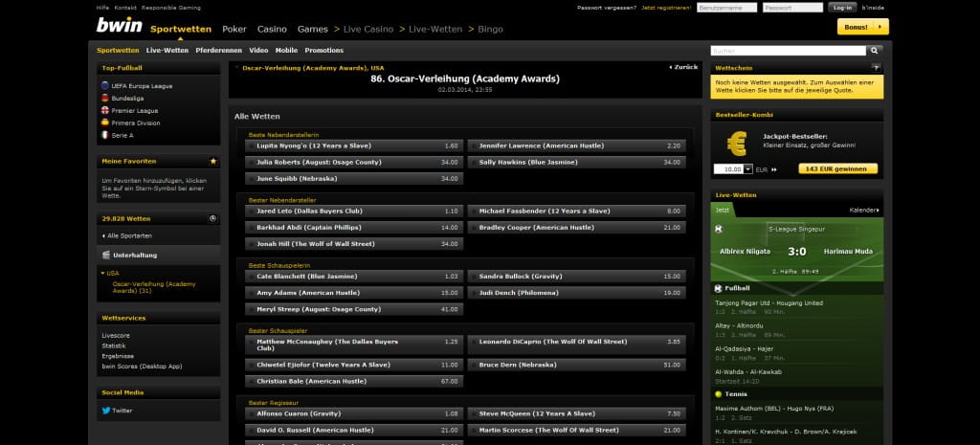Click 143 EUR gewinnen button
This screenshot has height=445, width=980.
click(x=837, y=168)
